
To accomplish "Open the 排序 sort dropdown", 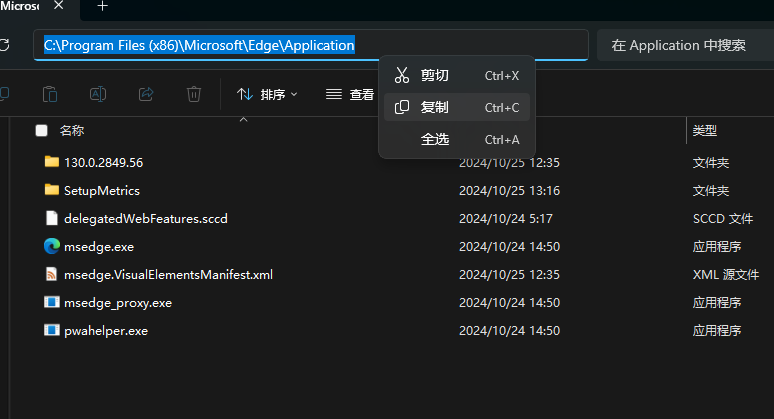I will pos(267,94).
